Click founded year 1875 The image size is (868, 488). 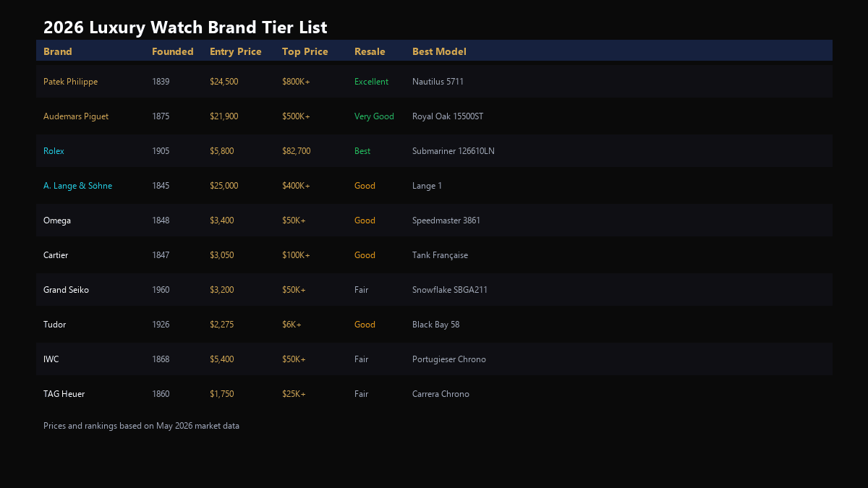(161, 116)
